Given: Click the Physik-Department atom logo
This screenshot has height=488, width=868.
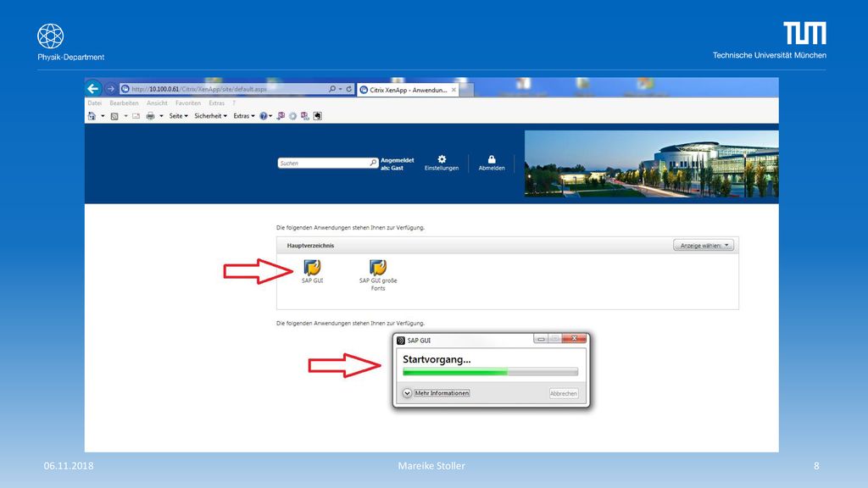Looking at the screenshot, I should [x=50, y=36].
